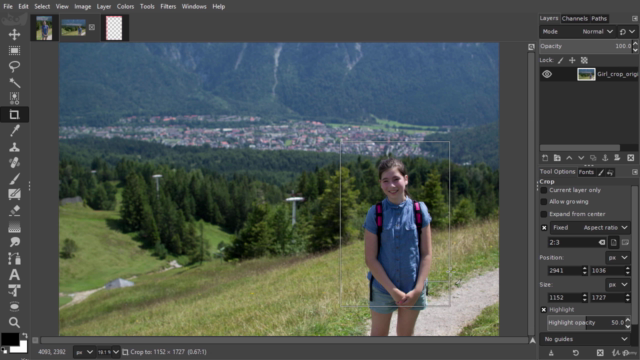Viewport: 640px width, 360px height.
Task: Select the Free Select lasso tool
Action: (x=14, y=67)
